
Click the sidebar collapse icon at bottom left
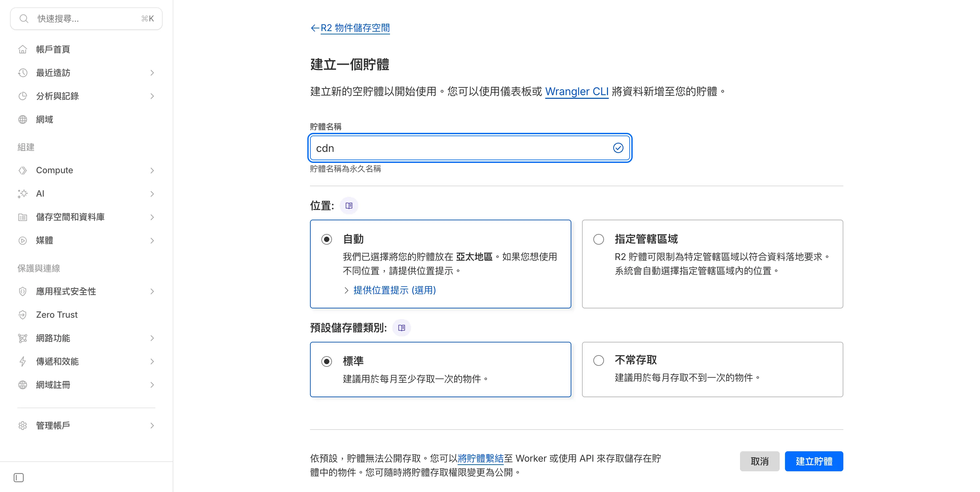[x=19, y=478]
